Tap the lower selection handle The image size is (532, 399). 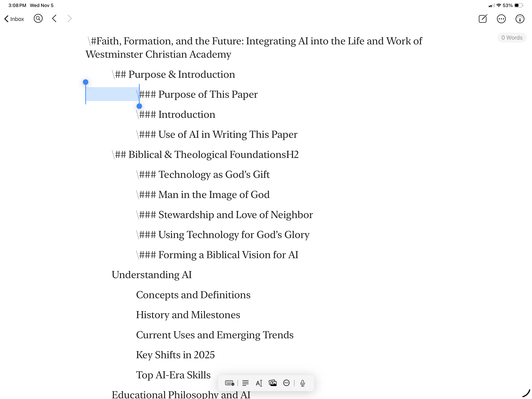(139, 106)
